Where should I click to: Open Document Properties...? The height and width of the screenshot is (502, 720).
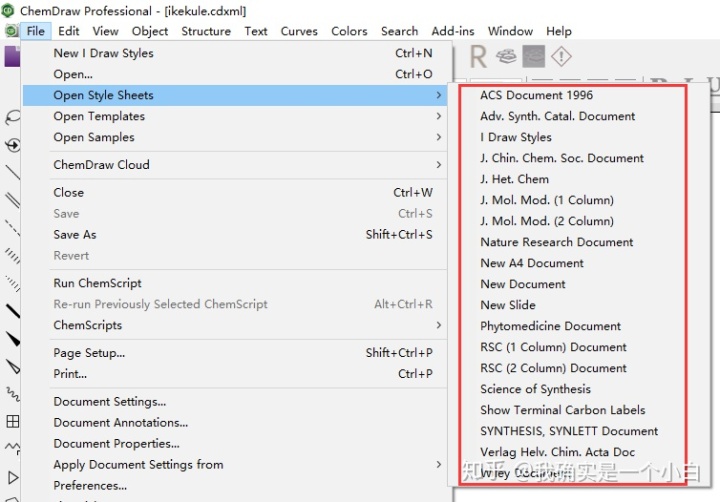pyautogui.click(x=235, y=444)
